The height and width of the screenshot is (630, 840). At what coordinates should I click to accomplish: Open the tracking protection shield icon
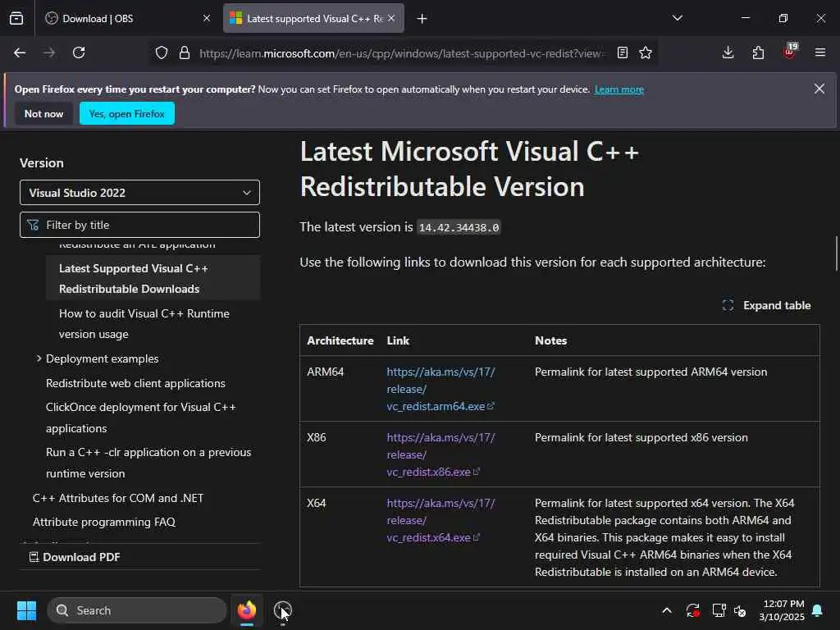click(162, 53)
